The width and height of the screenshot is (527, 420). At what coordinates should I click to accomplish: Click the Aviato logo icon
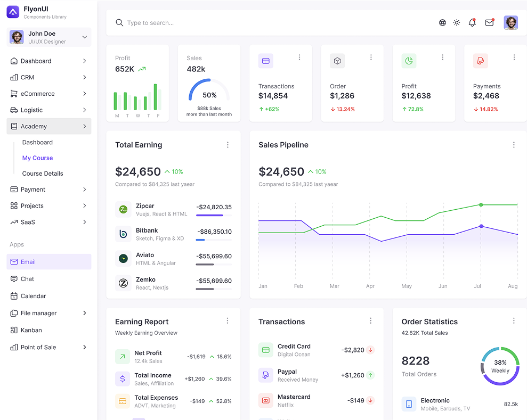tap(123, 259)
